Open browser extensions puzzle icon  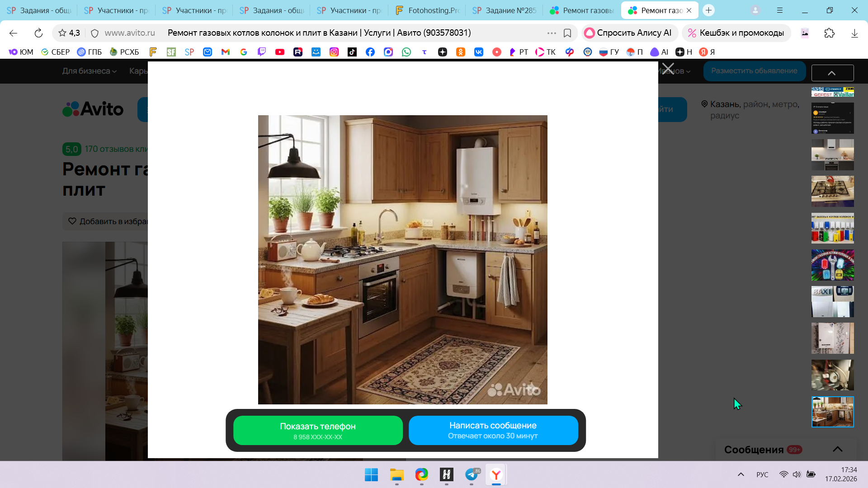pos(829,33)
